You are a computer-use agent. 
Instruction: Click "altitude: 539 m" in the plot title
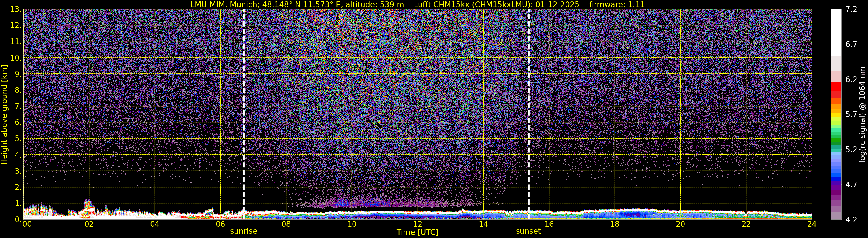pyautogui.click(x=375, y=5)
